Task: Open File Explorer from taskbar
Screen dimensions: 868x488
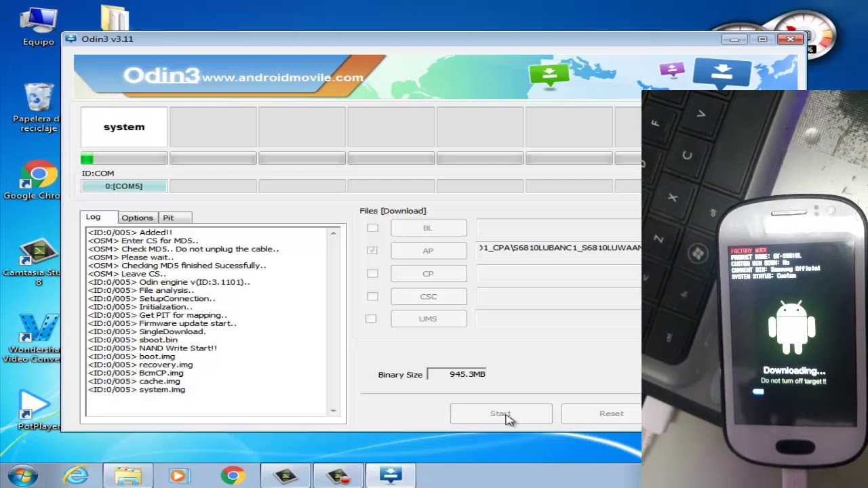Action: click(x=127, y=476)
